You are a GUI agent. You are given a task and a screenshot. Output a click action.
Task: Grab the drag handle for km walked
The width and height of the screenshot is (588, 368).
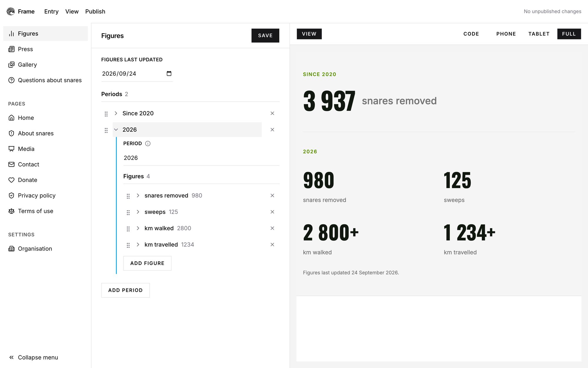click(x=128, y=229)
